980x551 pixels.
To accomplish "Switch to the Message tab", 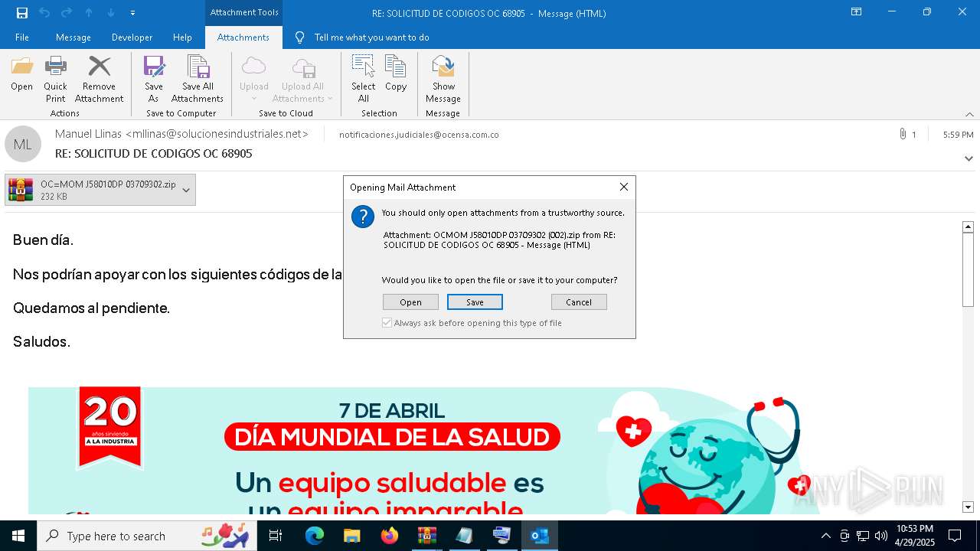I will (73, 37).
